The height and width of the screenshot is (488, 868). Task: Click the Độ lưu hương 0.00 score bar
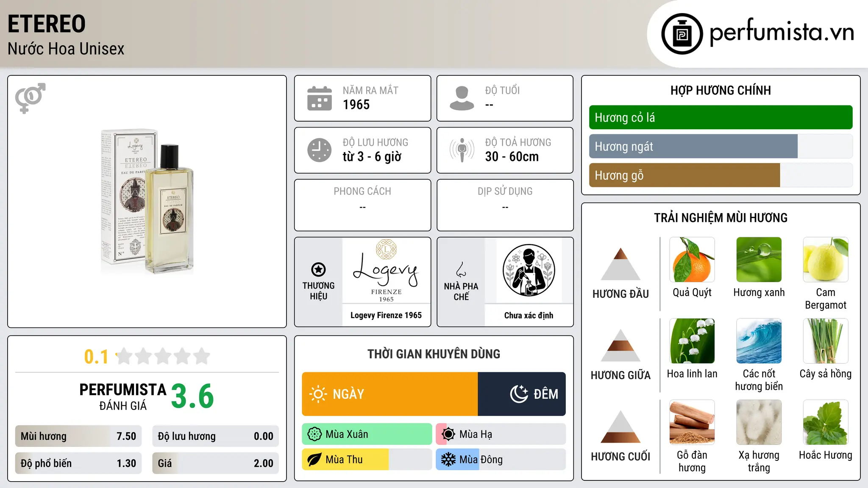216,436
